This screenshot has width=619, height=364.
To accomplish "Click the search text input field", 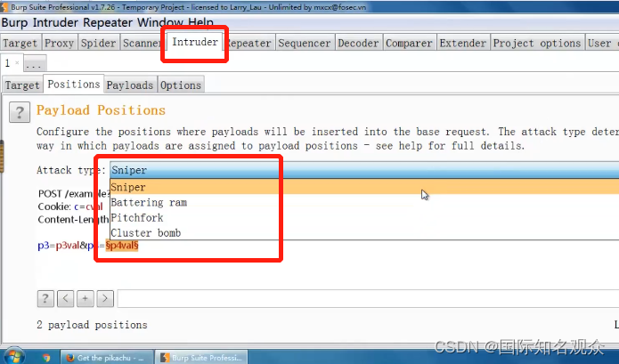I will pos(368,298).
